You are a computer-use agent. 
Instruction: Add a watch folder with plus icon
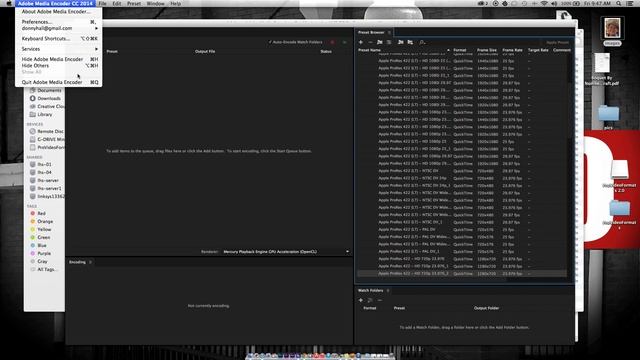pyautogui.click(x=361, y=300)
